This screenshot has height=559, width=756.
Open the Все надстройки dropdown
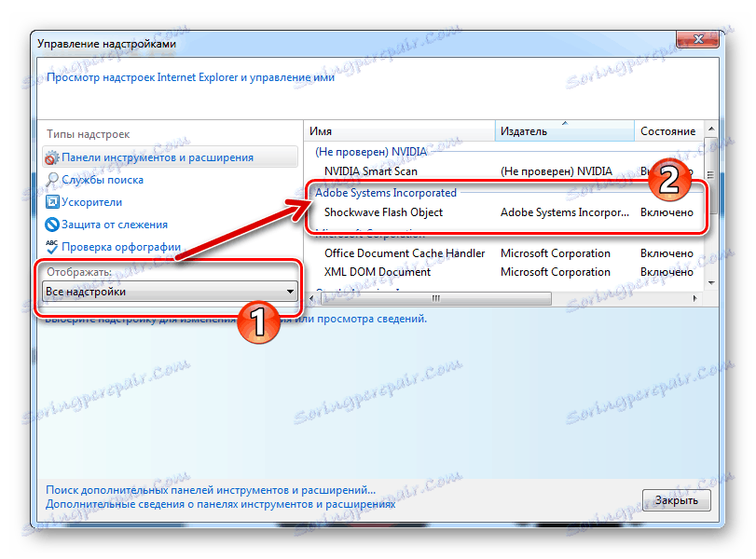pyautogui.click(x=170, y=292)
